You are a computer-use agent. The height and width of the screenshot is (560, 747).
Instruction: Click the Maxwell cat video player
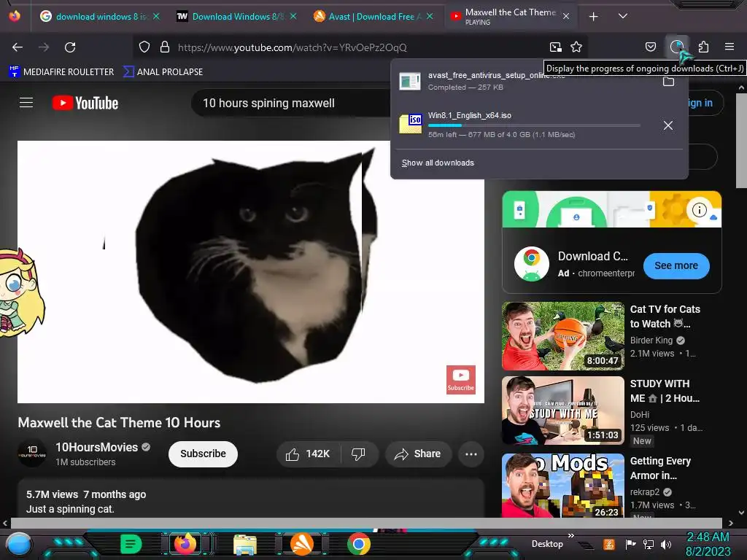coord(251,272)
